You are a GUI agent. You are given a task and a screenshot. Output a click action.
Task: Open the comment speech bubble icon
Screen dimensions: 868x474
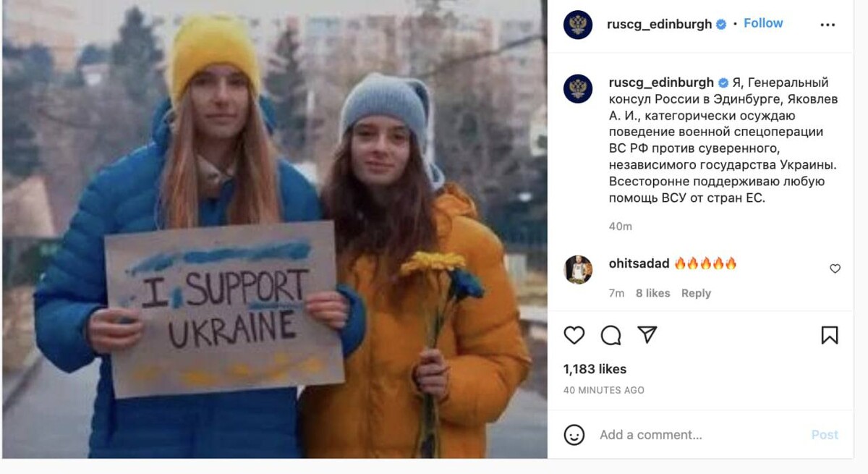[611, 336]
